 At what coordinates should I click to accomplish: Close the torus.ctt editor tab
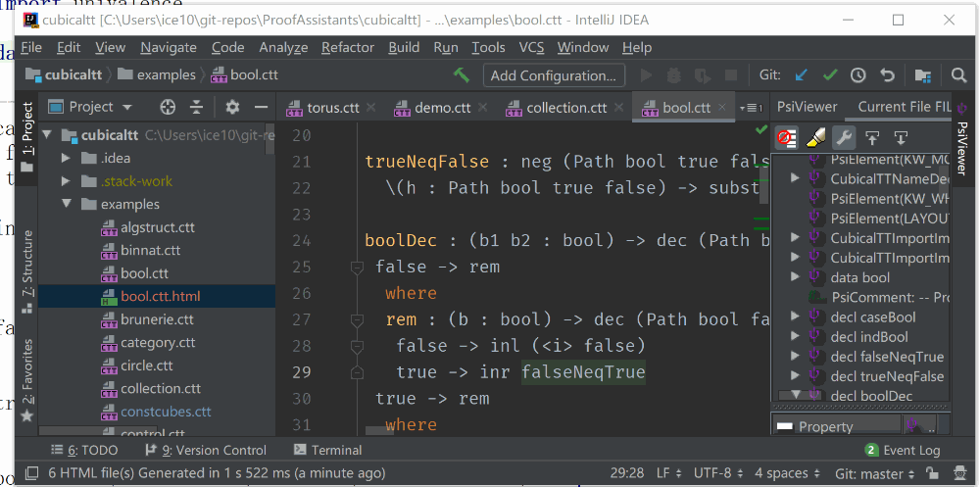[370, 108]
